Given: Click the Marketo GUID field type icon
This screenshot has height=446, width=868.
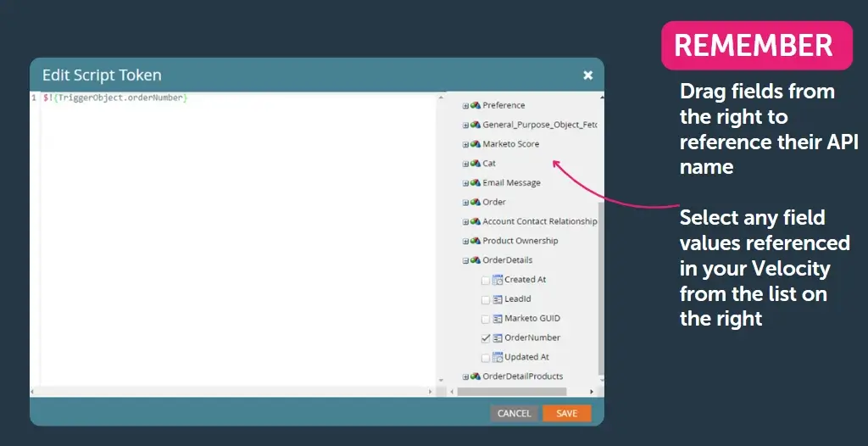Looking at the screenshot, I should 497,319.
